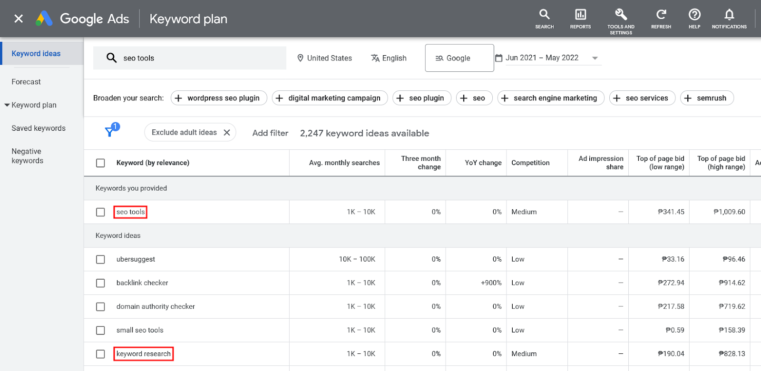Click the 'small seo tools' keyword text

tap(140, 330)
